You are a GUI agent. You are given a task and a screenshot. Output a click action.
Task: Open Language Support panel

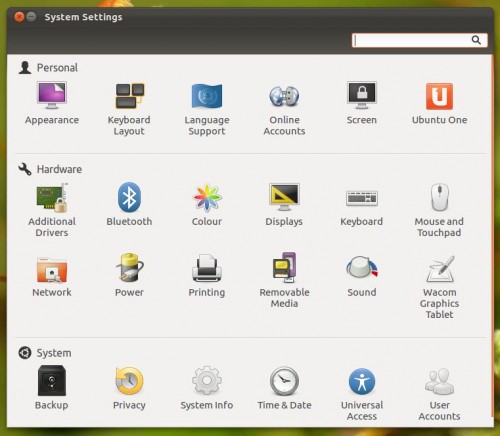pos(207,109)
